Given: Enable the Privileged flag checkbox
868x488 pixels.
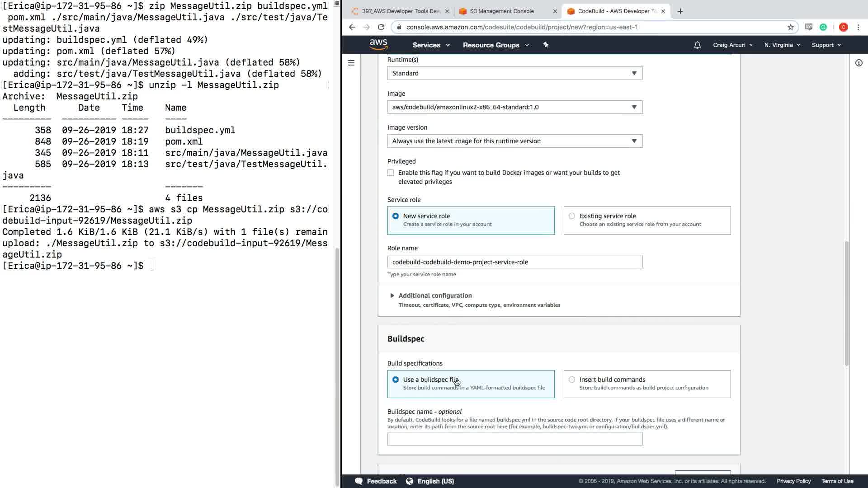Looking at the screenshot, I should [x=391, y=173].
